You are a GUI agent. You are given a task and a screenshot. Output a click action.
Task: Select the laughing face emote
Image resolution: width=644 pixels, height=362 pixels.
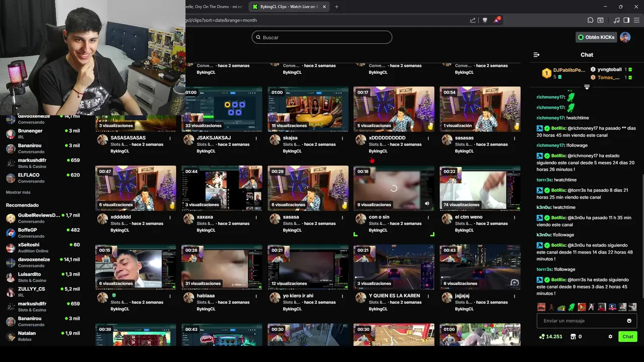coord(541,307)
